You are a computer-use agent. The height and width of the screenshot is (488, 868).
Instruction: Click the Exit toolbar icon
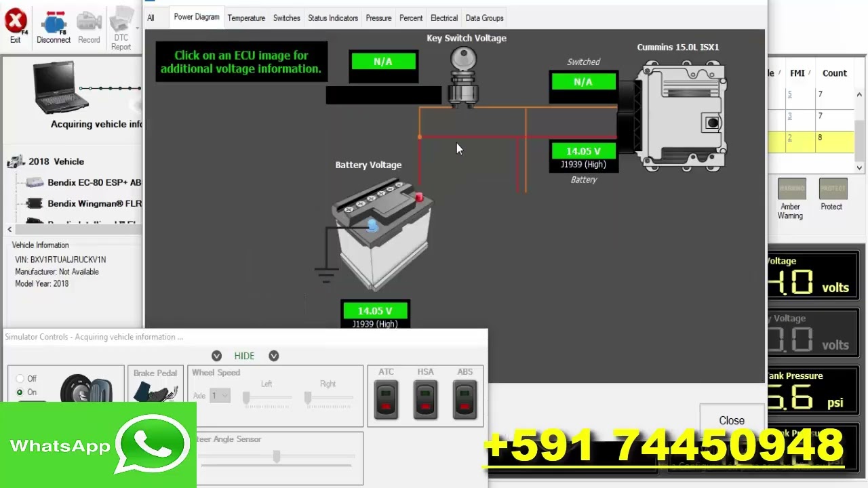click(x=15, y=26)
